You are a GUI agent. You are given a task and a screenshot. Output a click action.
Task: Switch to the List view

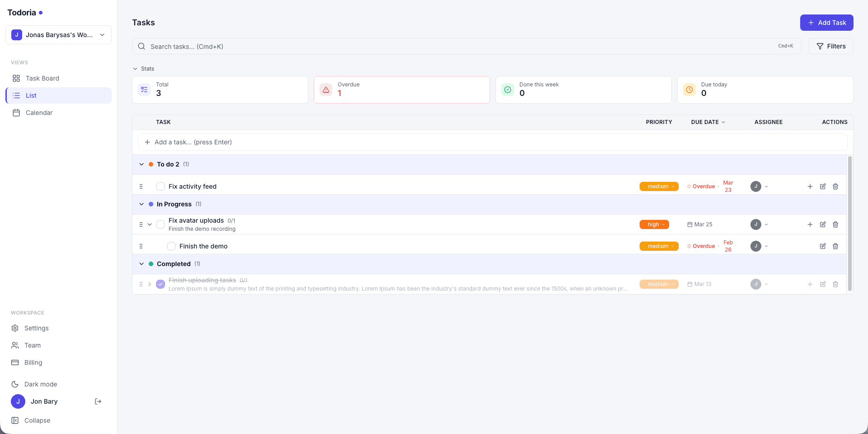coord(31,95)
